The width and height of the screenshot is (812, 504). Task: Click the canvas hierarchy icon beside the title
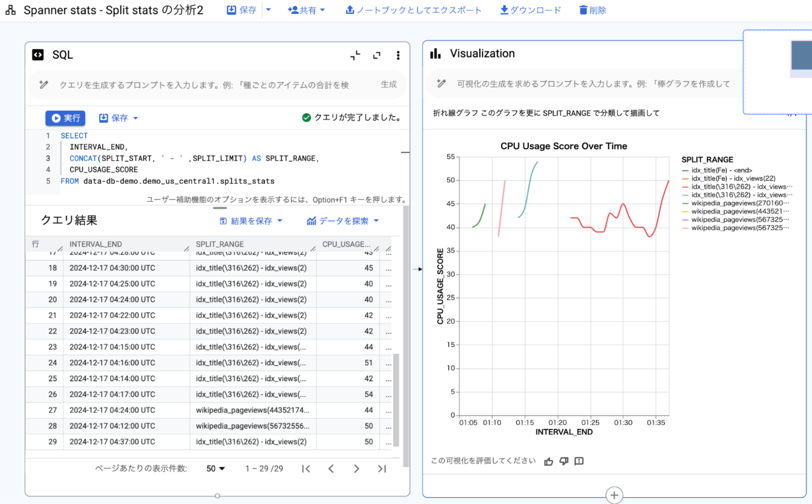(10, 10)
